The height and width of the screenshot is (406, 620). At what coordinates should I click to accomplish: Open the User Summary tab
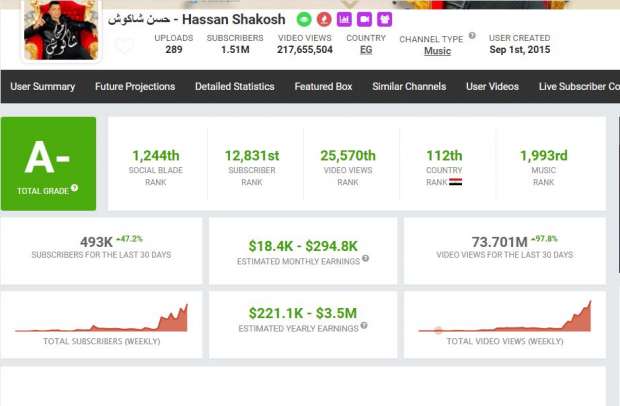pos(43,87)
